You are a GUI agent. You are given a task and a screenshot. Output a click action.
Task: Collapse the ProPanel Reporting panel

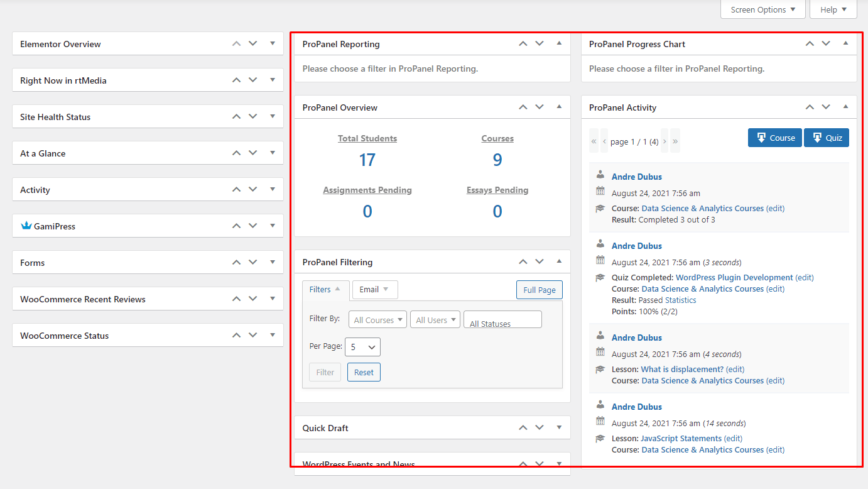[559, 44]
